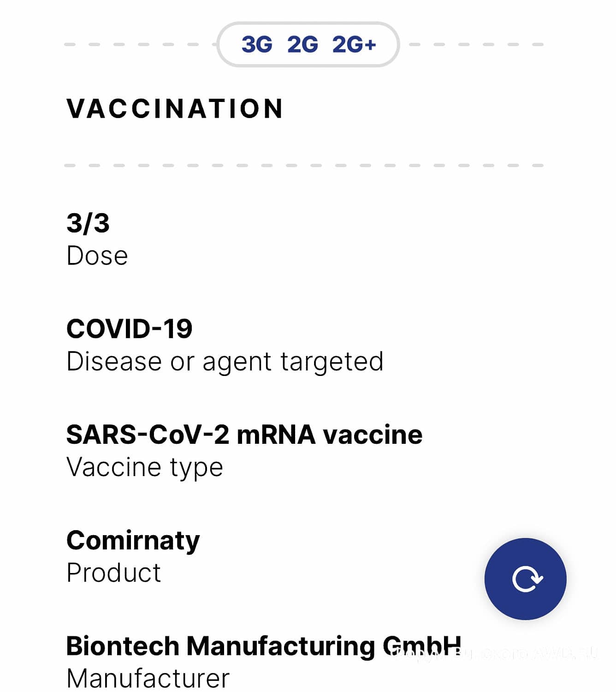Image resolution: width=616 pixels, height=692 pixels.
Task: Select the 2G+ status label
Action: coord(354,45)
